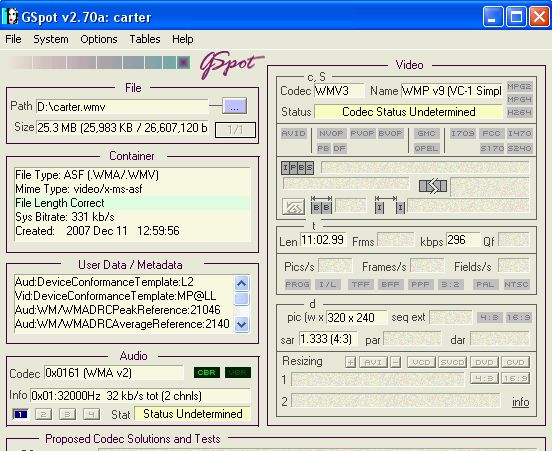552x451 pixels.
Task: Click the pic size field 320 x 240
Action: point(356,318)
